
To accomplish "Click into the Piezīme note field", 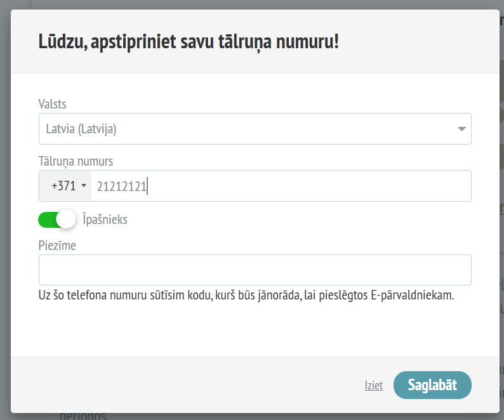I will [x=255, y=270].
